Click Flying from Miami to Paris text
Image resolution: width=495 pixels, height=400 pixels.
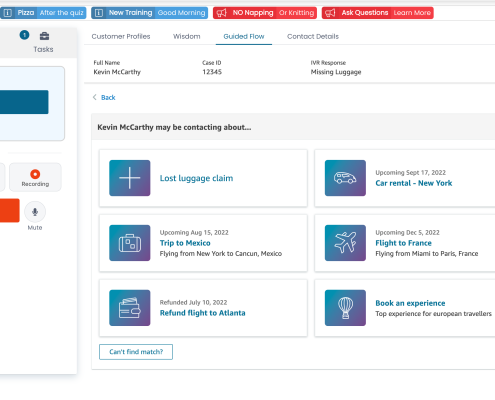[427, 254]
